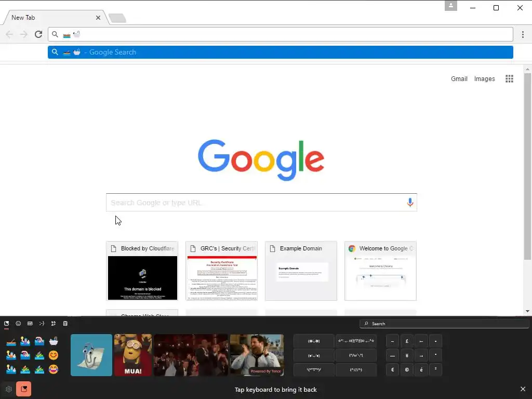Open the Welcome to Google Chrome thumbnail
The image size is (532, 399).
tap(380, 271)
